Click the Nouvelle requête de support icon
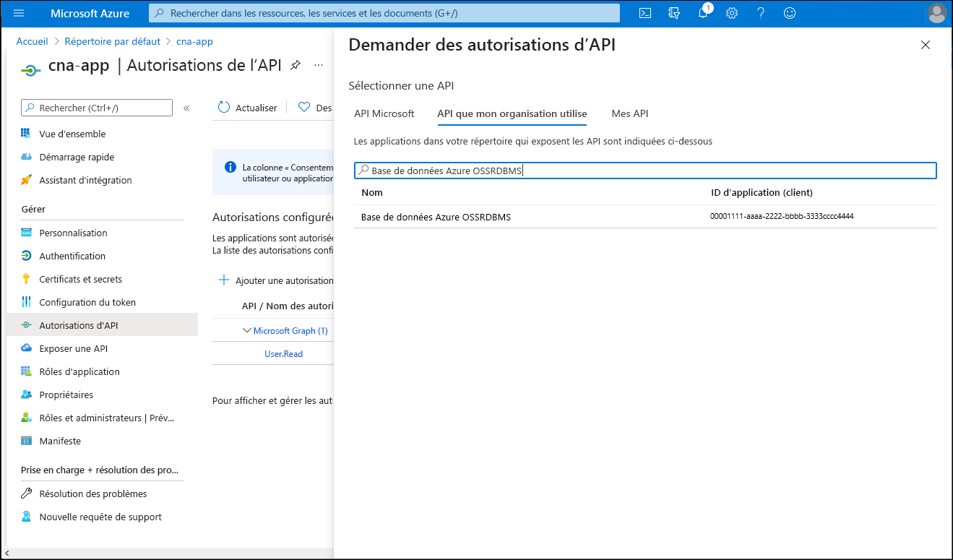Screen dimensions: 953x560 tap(26, 517)
